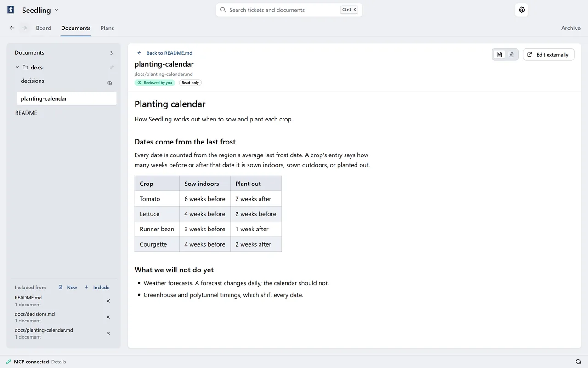Click the Edit externally button
Viewport: 588px width, 368px height.
[x=548, y=55]
